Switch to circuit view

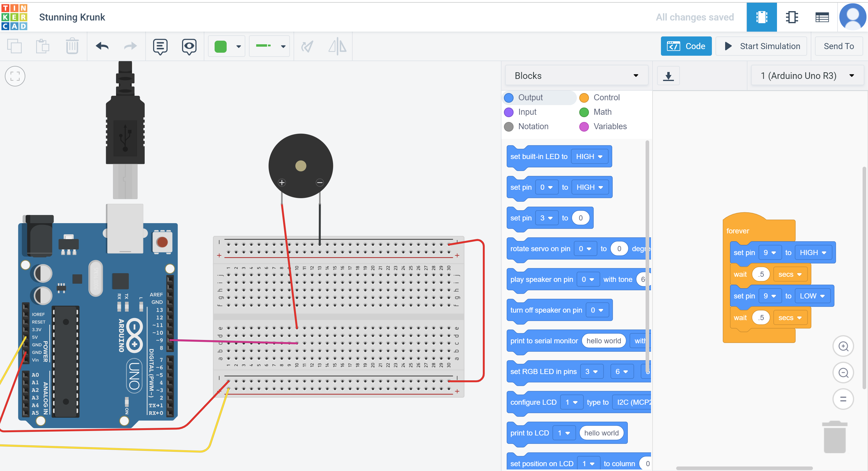click(762, 17)
